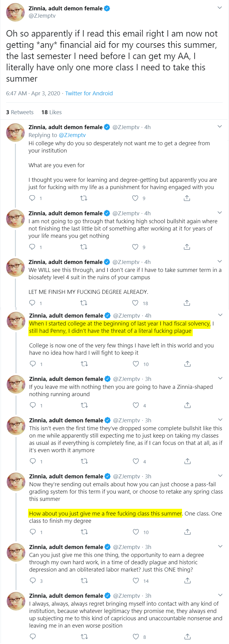Open the 'Twitter for Android' link
This screenshot has height=644, width=229.
pyautogui.click(x=89, y=93)
